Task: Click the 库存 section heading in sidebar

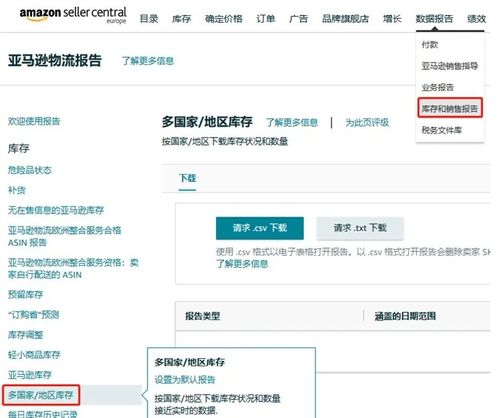Action: 19,148
